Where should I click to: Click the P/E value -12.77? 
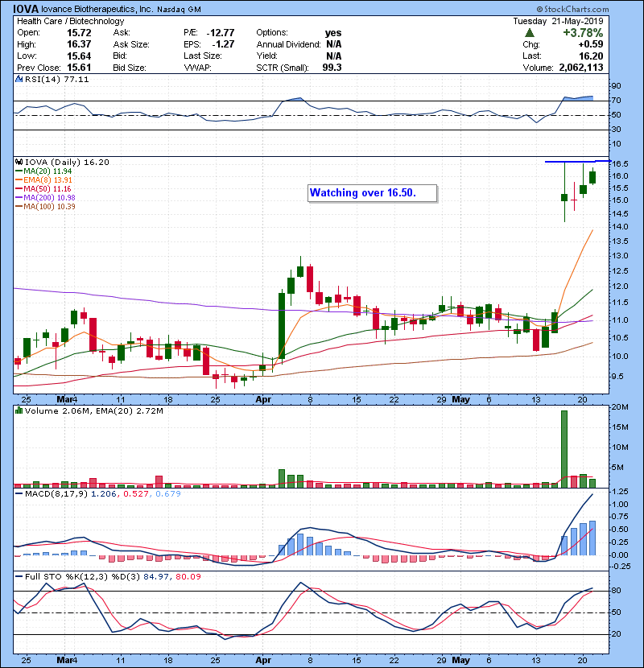pyautogui.click(x=221, y=33)
